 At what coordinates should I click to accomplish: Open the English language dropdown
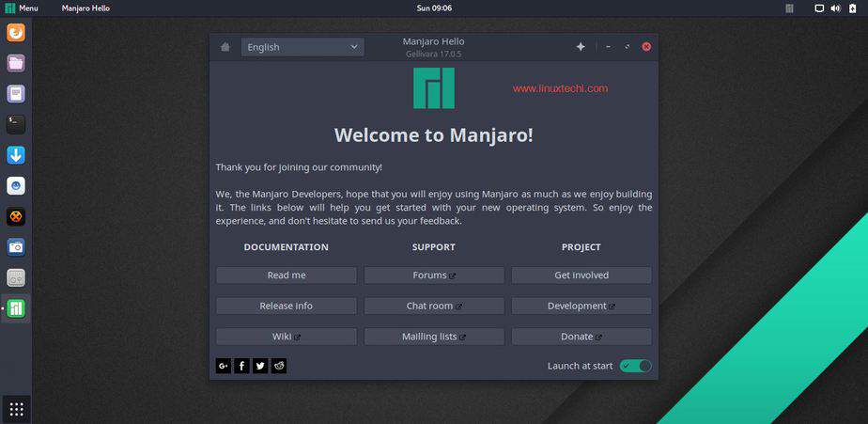tap(302, 47)
